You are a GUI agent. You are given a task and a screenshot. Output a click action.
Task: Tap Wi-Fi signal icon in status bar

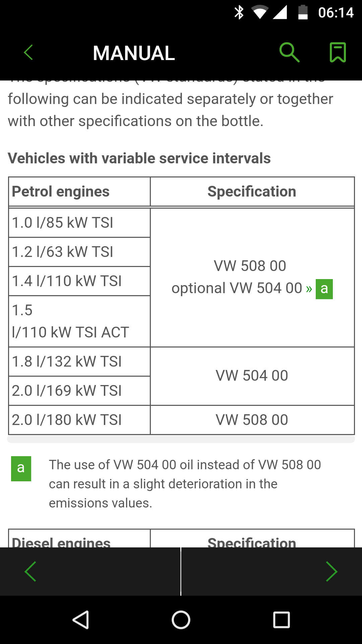tap(260, 12)
